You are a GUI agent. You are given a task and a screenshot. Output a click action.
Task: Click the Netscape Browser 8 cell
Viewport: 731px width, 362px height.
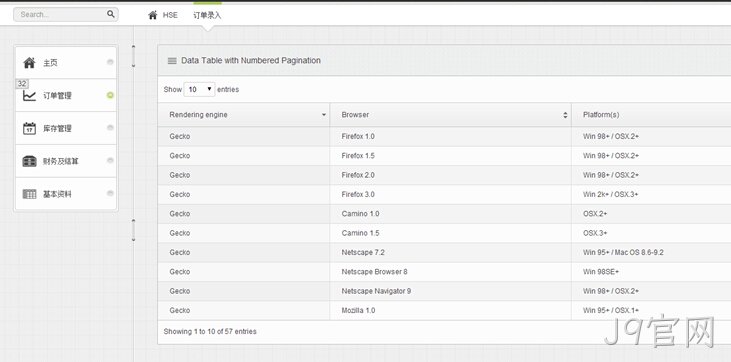tap(450, 272)
